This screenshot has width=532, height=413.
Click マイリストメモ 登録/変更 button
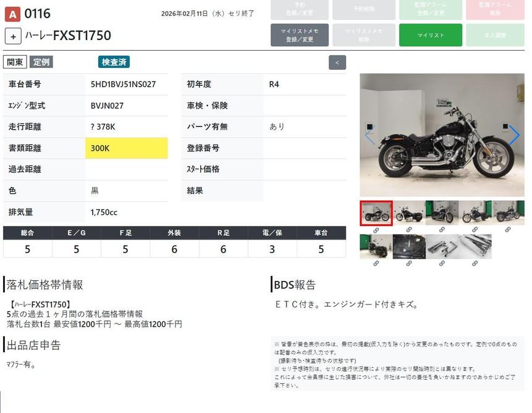(x=299, y=35)
